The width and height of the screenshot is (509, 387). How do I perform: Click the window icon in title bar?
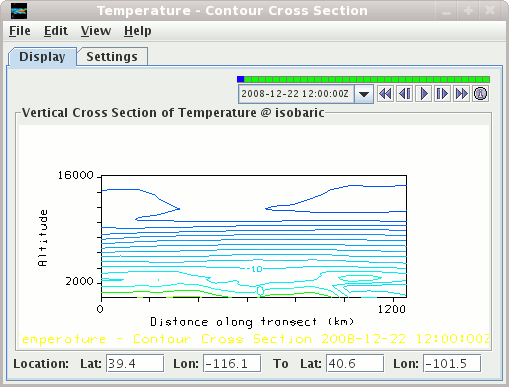pyautogui.click(x=19, y=11)
